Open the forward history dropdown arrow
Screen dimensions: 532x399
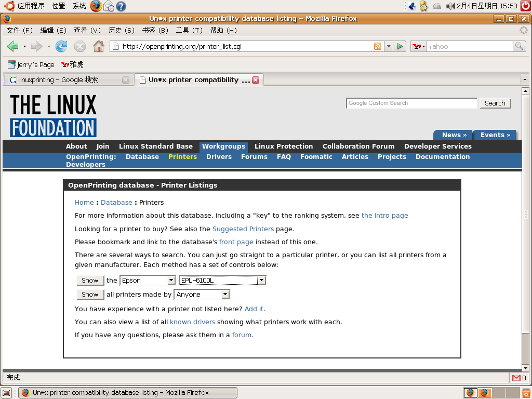(49, 46)
